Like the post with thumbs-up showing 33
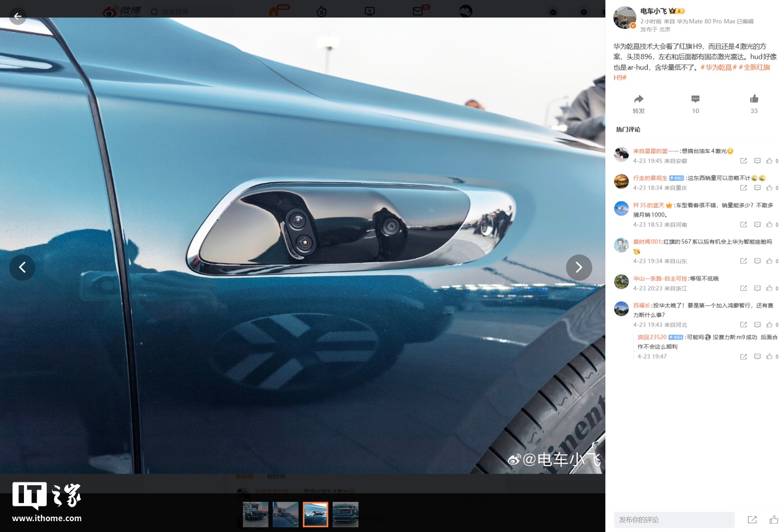Image resolution: width=784 pixels, height=532 pixels. 754,99
